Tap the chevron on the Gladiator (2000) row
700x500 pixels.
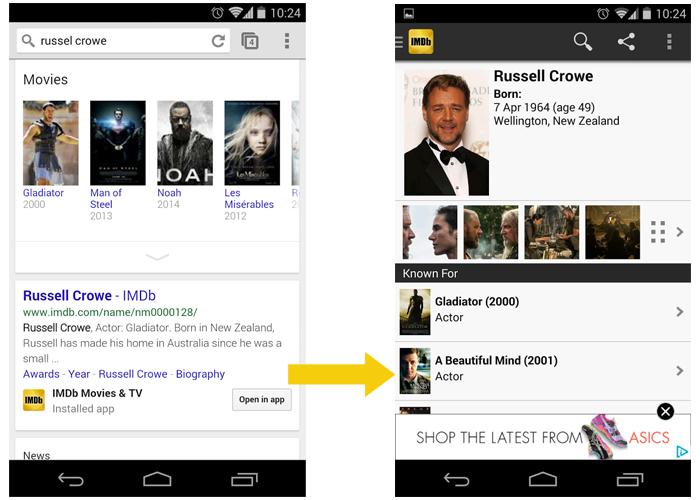pos(680,312)
